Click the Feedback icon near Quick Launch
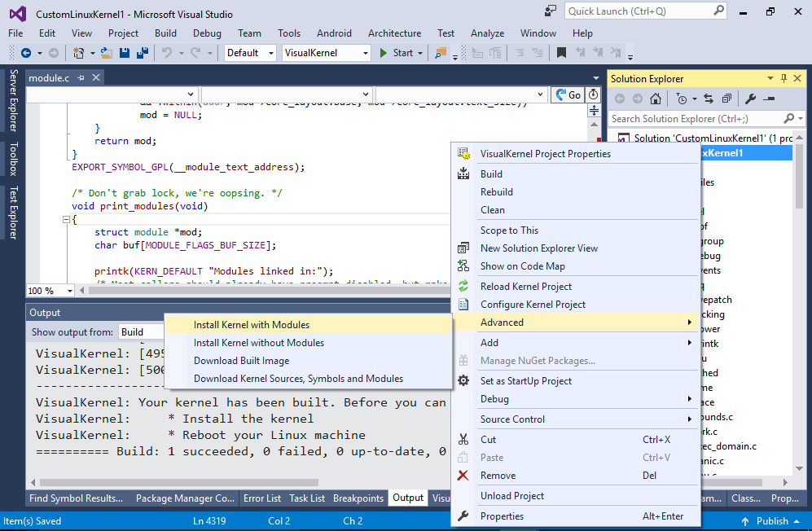Viewport: 812px width, 531px height. (x=550, y=11)
